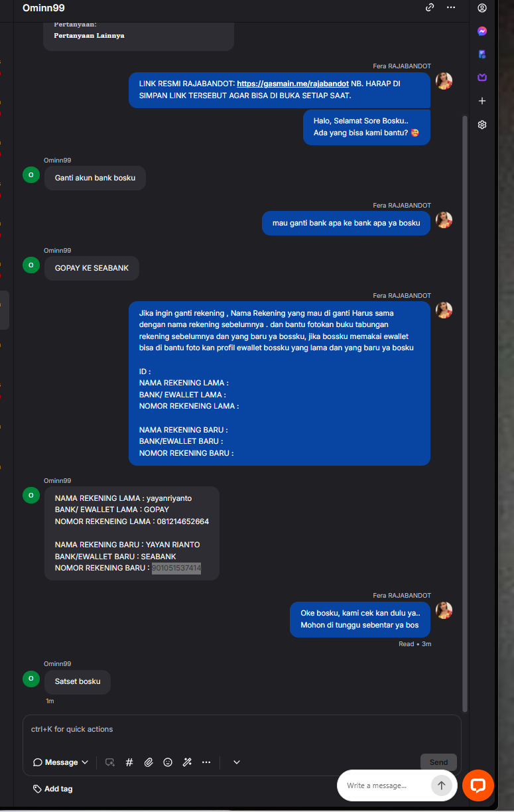Insert canned response with hashtag icon
Image resolution: width=514 pixels, height=812 pixels.
coord(129,762)
